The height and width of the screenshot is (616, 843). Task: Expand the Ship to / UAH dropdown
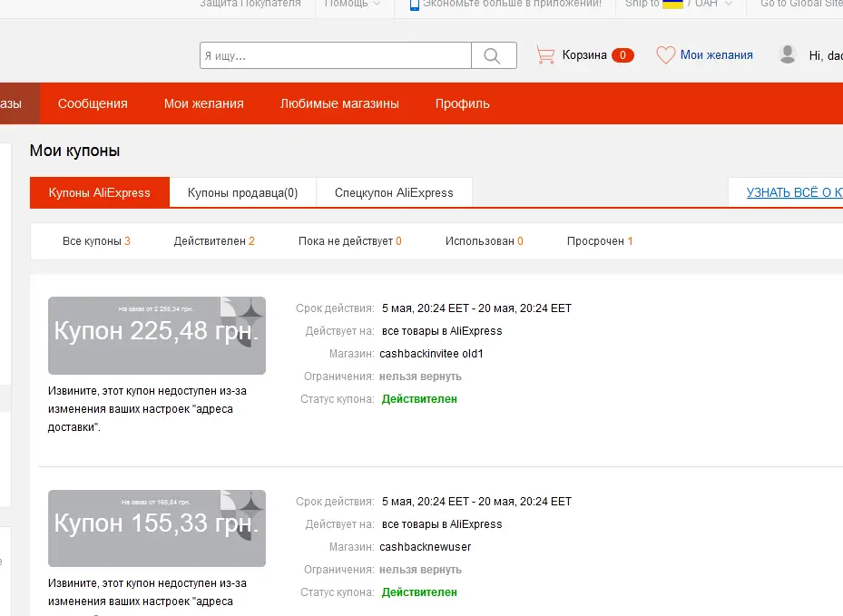[679, 4]
